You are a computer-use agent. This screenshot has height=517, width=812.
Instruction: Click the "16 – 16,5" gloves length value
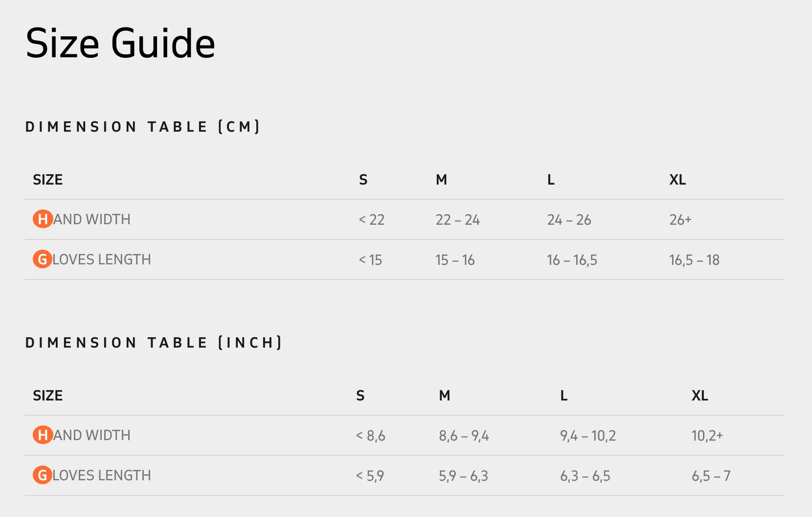[x=572, y=260]
